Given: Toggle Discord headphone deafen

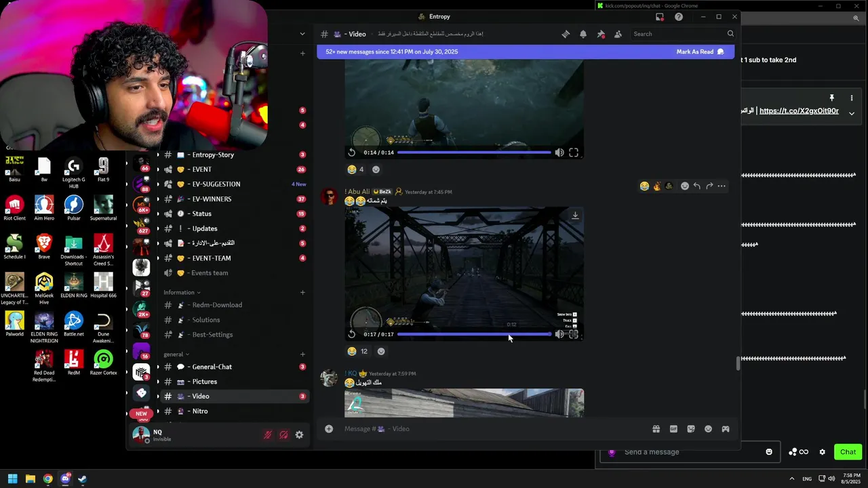Looking at the screenshot, I should 283,435.
